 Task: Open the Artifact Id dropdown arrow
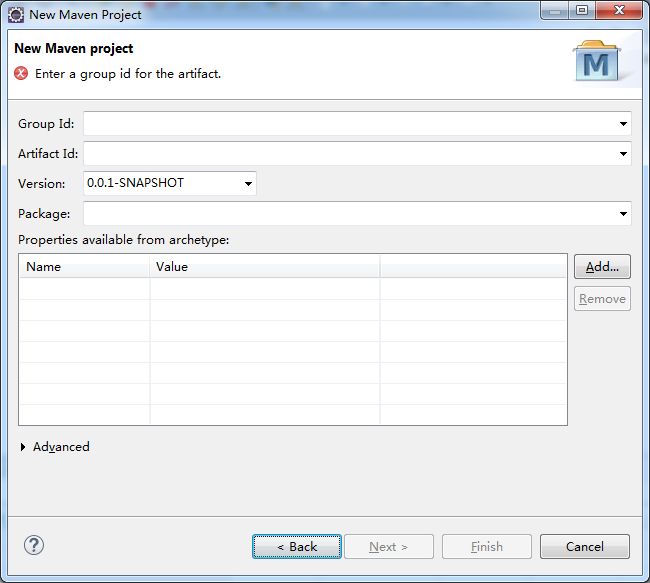(x=623, y=154)
